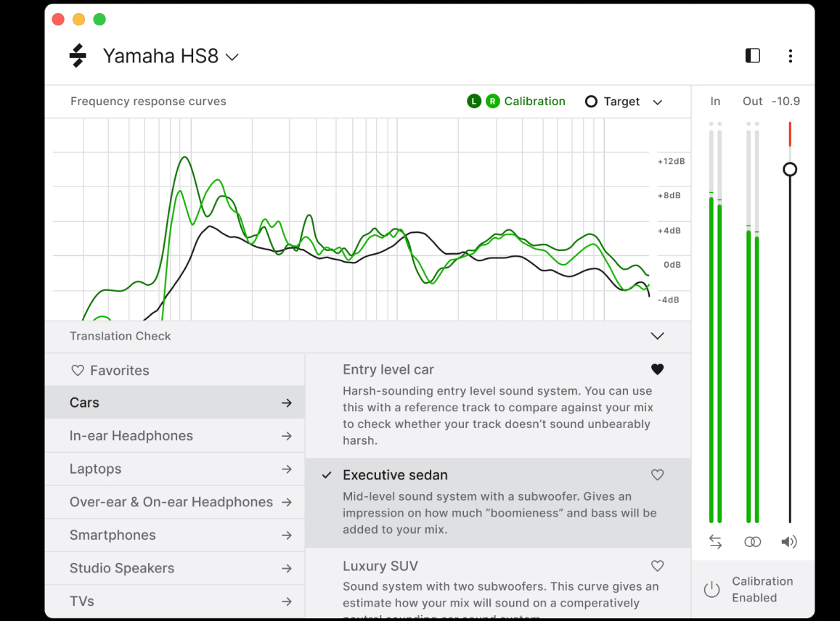Toggle the right channel R calibration curve
This screenshot has width=840, height=621.
coord(493,102)
